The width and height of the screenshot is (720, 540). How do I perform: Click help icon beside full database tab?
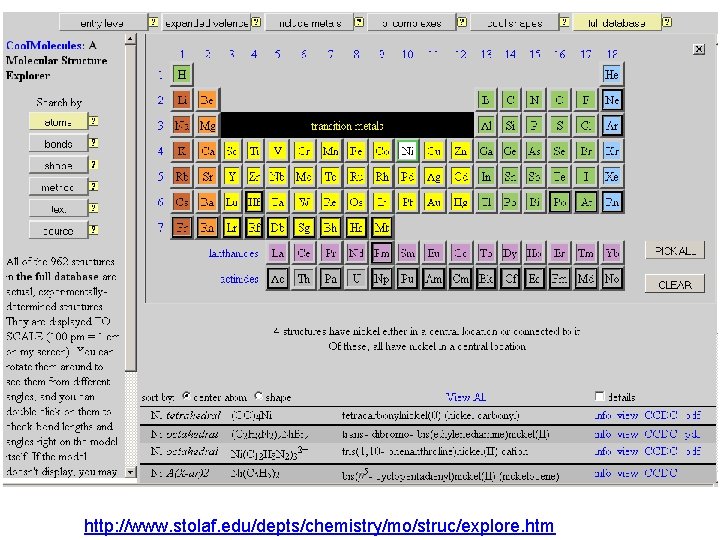(667, 22)
